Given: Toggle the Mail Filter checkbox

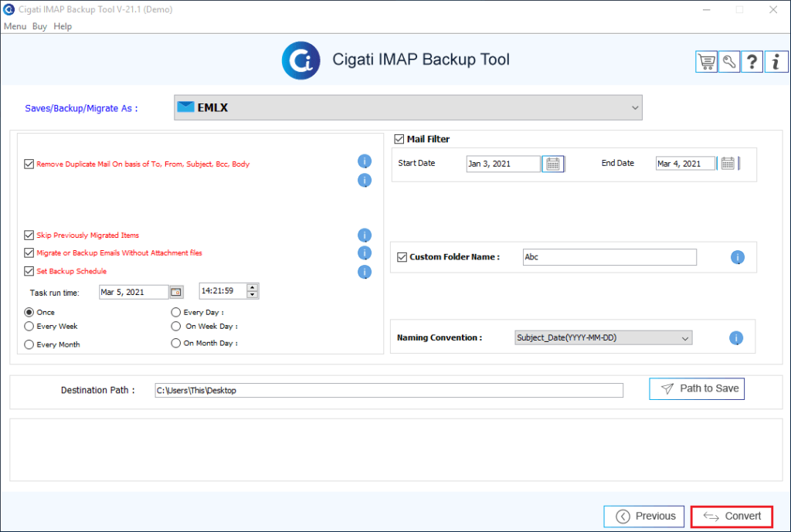Looking at the screenshot, I should point(399,139).
